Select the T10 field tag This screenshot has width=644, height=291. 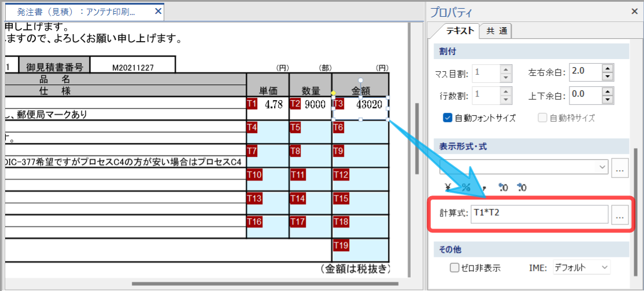tap(254, 175)
